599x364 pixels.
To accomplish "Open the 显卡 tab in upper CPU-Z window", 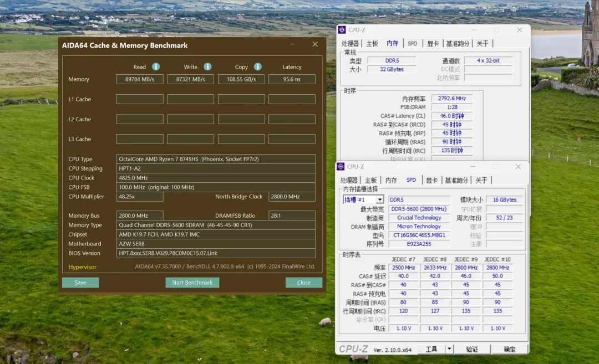I will click(x=433, y=43).
